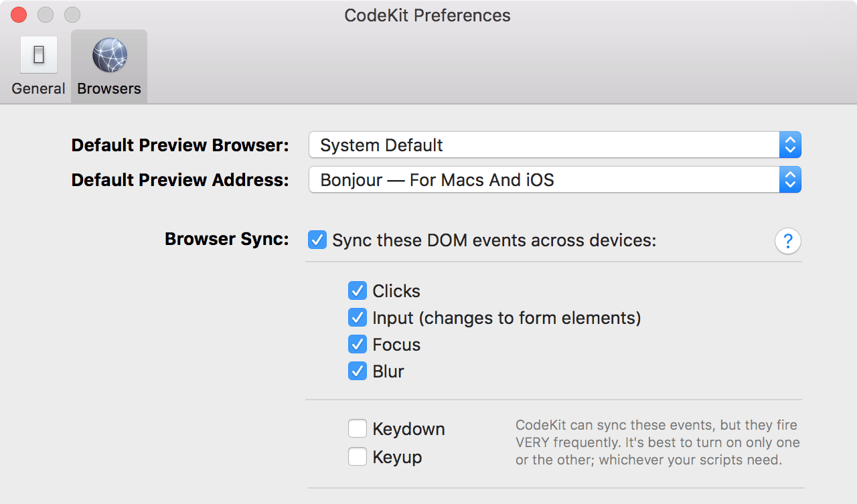Open the Bonjour preview address dropdown

click(x=555, y=180)
